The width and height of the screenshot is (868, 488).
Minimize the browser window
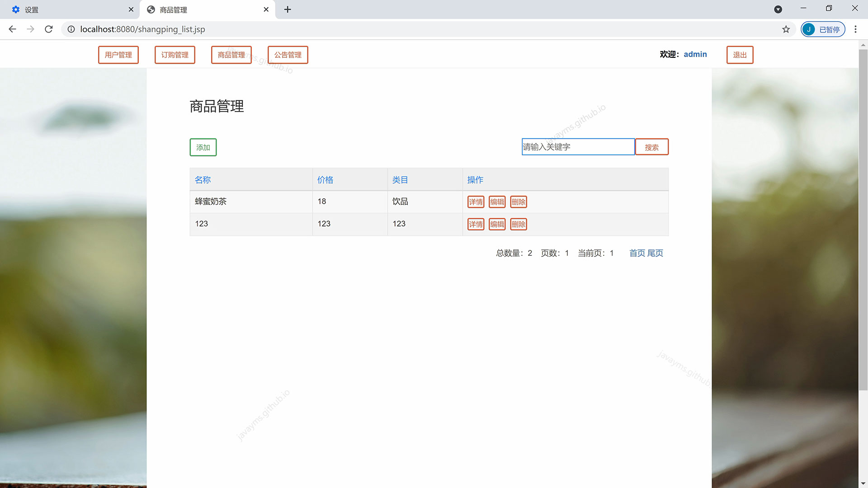(x=803, y=8)
